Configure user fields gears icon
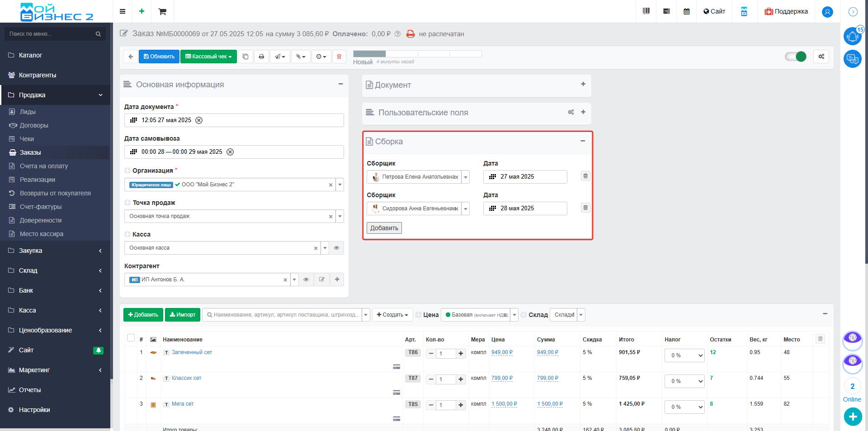Image resolution: width=868 pixels, height=431 pixels. [571, 112]
